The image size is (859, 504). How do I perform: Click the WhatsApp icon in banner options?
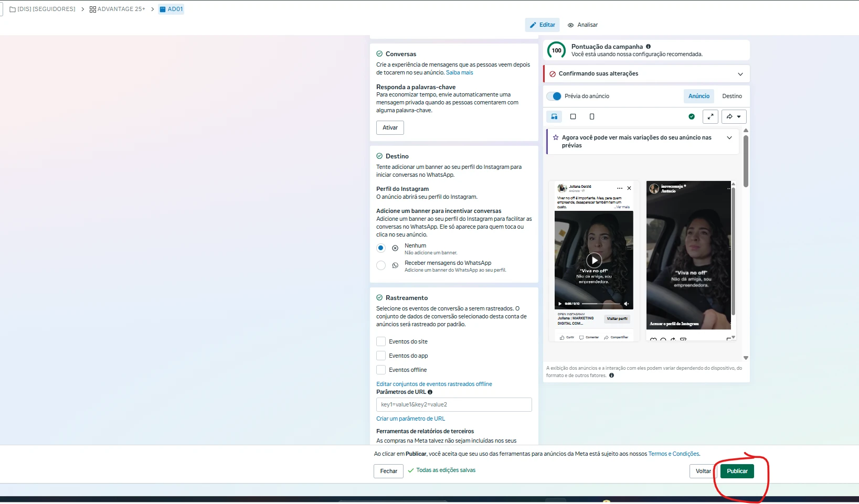(x=395, y=265)
